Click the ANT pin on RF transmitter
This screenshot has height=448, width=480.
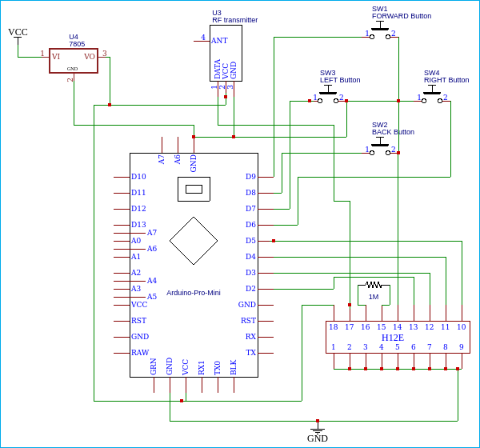click(219, 40)
